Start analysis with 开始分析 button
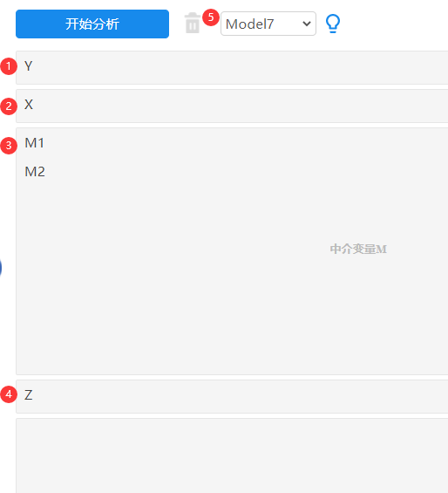 tap(92, 24)
